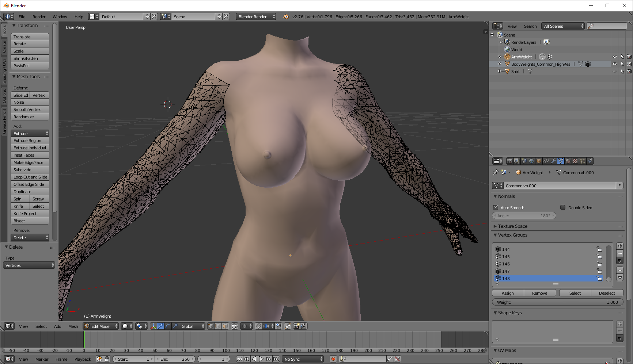Hide the ArmWeight object via eye icon
The width and height of the screenshot is (633, 364).
(x=615, y=57)
